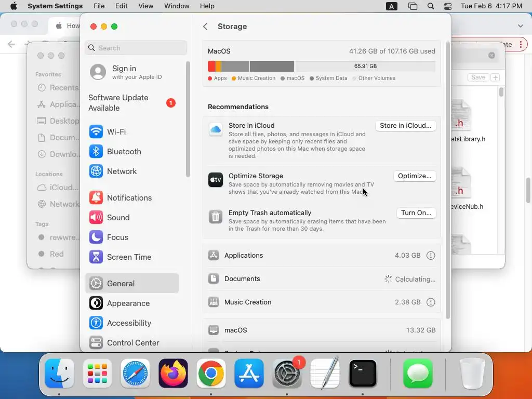Open Messages from the Dock
The width and height of the screenshot is (532, 399).
418,374
